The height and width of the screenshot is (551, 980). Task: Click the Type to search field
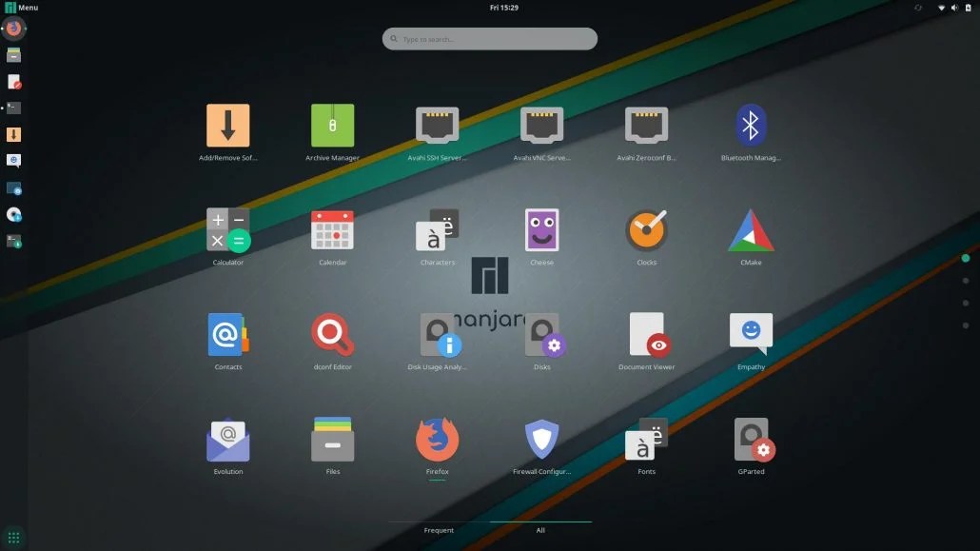click(489, 39)
